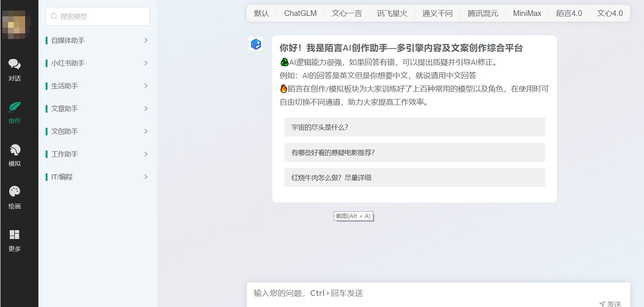This screenshot has width=644, height=307.
Task: Select the 默认 engine tab
Action: point(262,13)
